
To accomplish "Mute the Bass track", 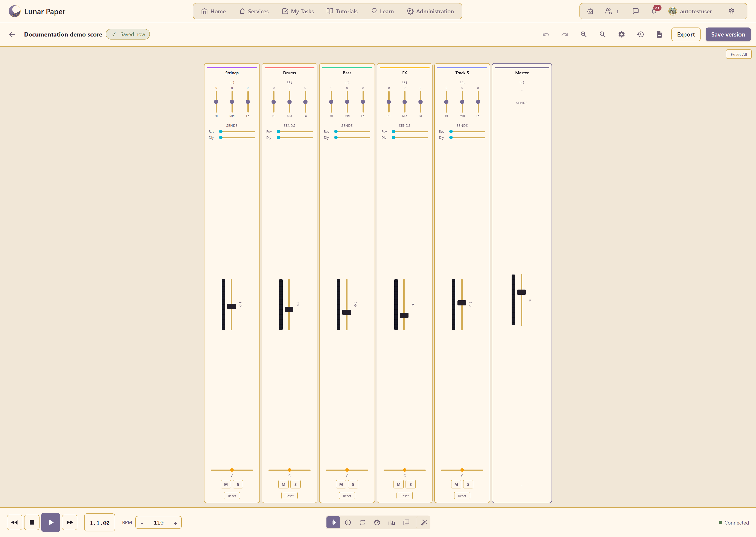I will tap(341, 484).
